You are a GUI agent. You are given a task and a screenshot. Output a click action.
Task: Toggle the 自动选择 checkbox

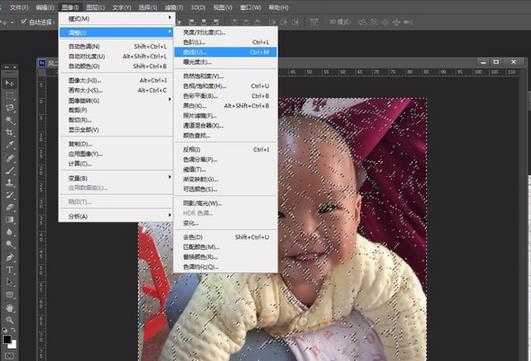point(24,22)
